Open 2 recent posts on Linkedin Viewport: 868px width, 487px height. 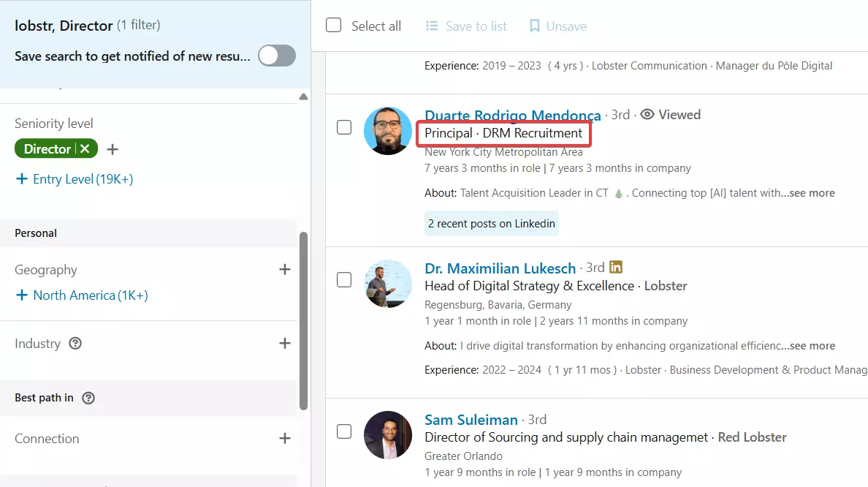492,223
